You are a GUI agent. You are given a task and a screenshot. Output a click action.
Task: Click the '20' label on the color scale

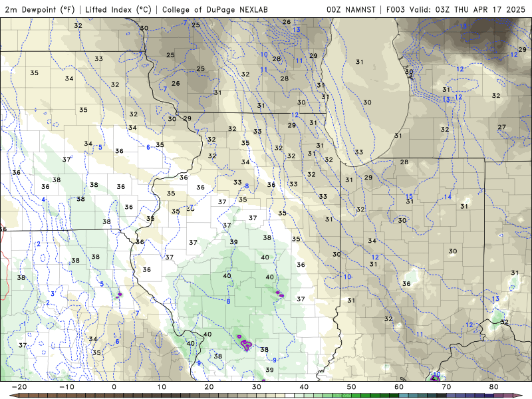pos(209,387)
